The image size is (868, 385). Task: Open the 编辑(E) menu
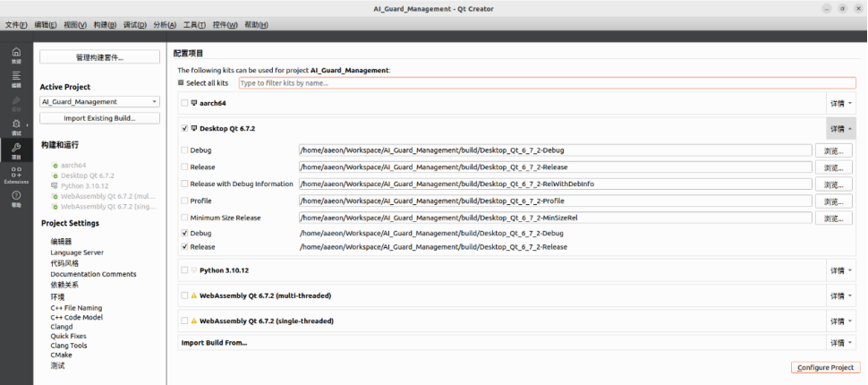pos(46,25)
